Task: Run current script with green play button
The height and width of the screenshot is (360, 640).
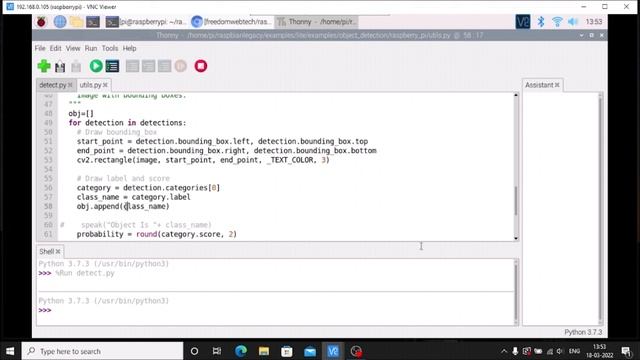Action: pyautogui.click(x=96, y=66)
